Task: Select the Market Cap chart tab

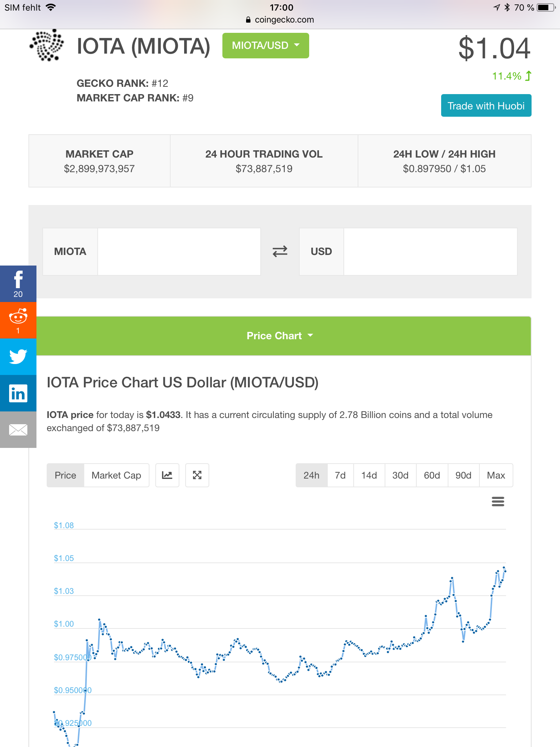Action: [116, 475]
